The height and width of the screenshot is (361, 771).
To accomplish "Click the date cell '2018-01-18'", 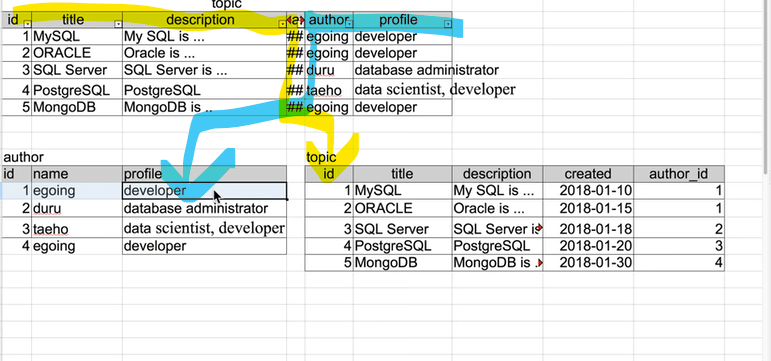I will 588,229.
